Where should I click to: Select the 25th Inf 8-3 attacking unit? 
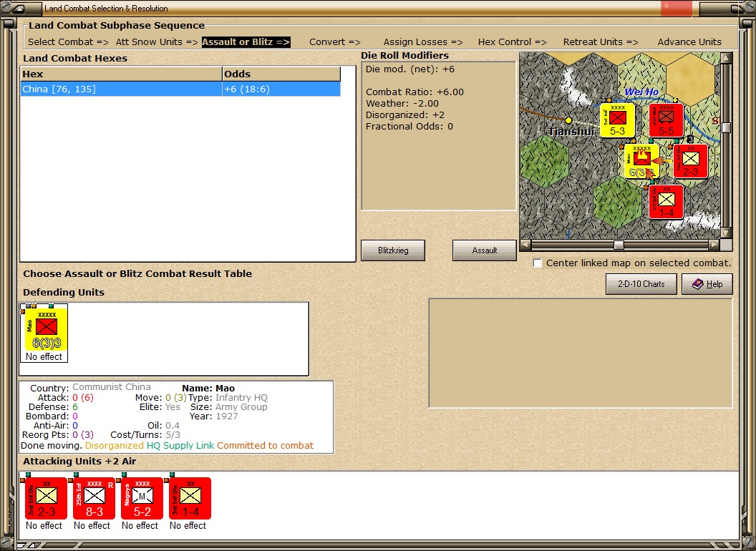94,499
